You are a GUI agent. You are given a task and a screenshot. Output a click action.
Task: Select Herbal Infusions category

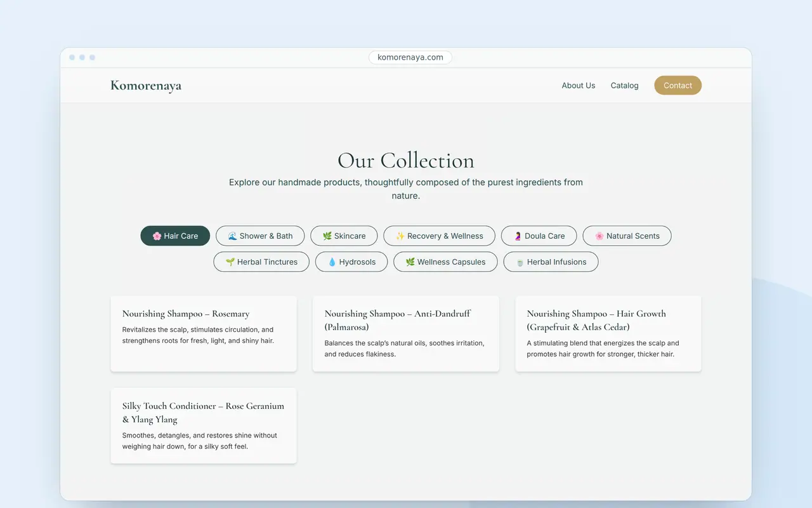[551, 262]
